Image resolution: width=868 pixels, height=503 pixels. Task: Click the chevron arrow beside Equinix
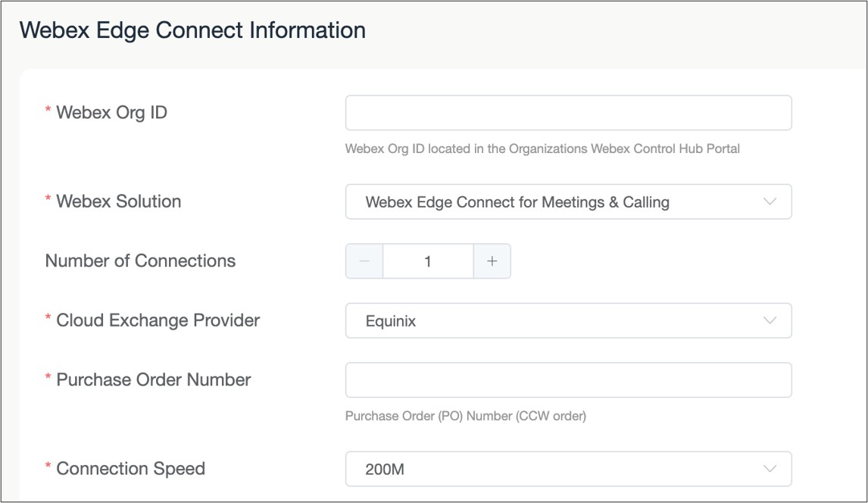(x=770, y=321)
